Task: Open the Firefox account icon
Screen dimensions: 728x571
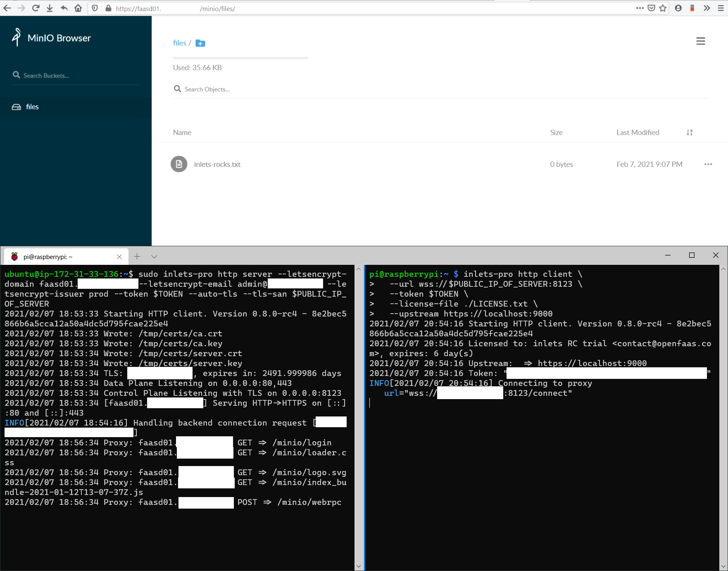Action: (x=678, y=8)
